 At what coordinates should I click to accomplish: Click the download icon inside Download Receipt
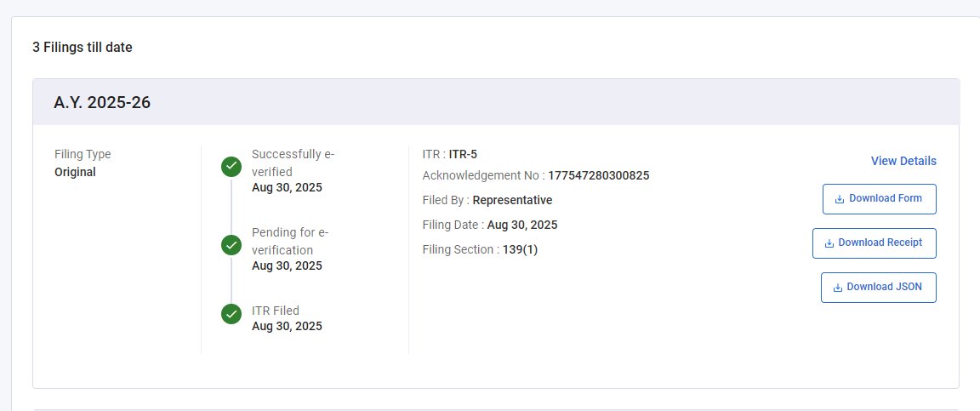829,243
